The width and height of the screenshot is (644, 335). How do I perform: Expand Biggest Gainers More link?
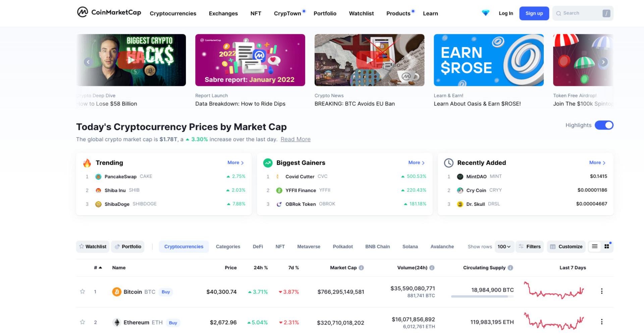point(416,162)
